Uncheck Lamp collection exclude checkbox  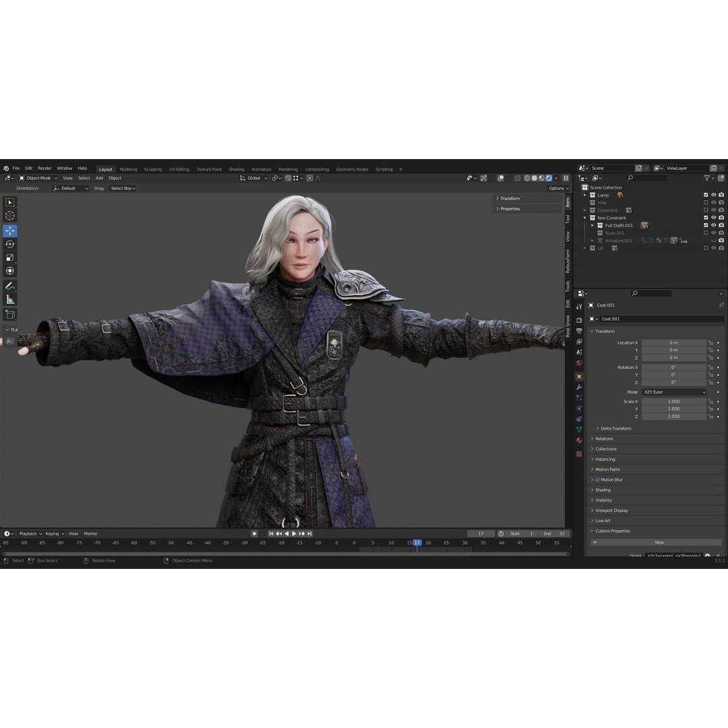point(706,195)
